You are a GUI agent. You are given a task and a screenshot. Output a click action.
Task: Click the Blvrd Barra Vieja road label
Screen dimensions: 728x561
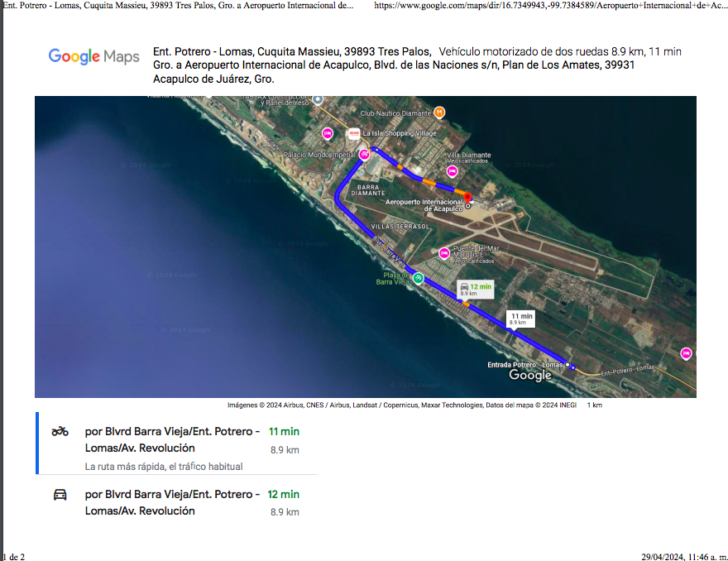point(389,252)
